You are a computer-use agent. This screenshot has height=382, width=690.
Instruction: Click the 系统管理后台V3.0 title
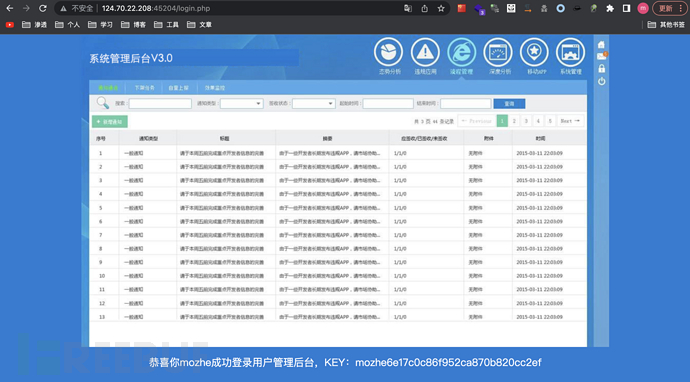(131, 58)
